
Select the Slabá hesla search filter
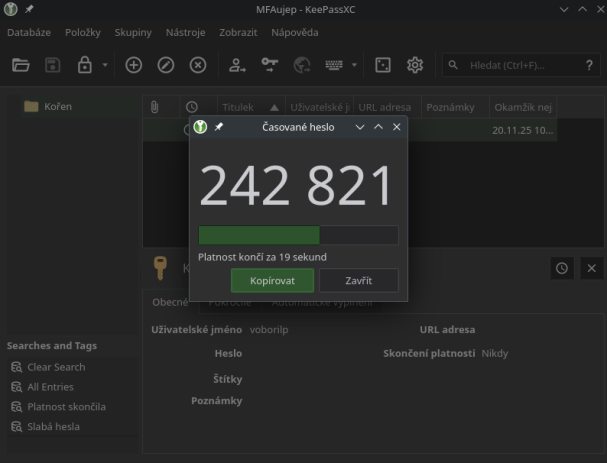click(x=53, y=427)
